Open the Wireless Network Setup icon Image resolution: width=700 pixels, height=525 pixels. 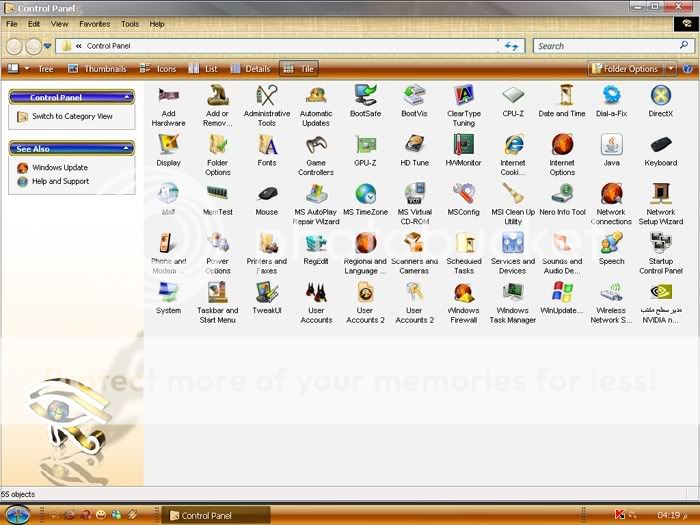click(611, 302)
